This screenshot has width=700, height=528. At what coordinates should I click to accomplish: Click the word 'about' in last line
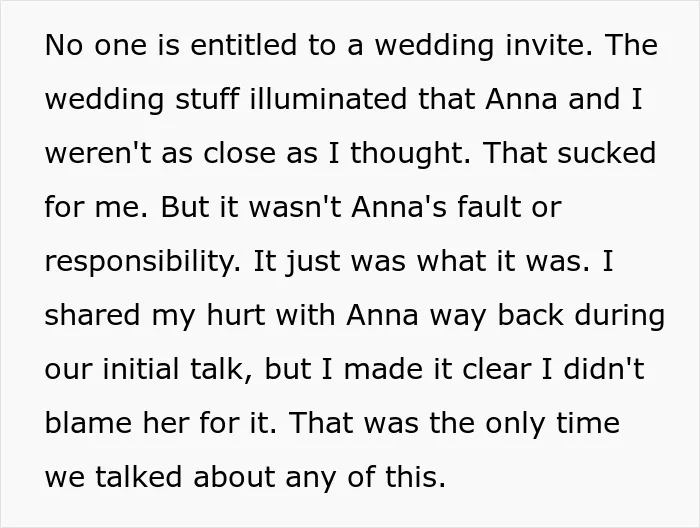tap(234, 477)
